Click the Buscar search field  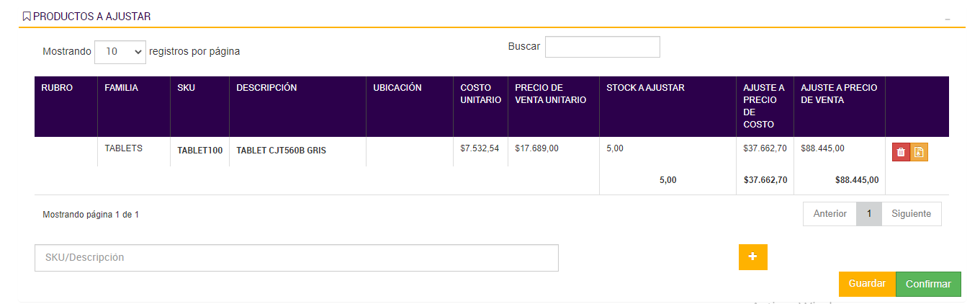point(602,47)
